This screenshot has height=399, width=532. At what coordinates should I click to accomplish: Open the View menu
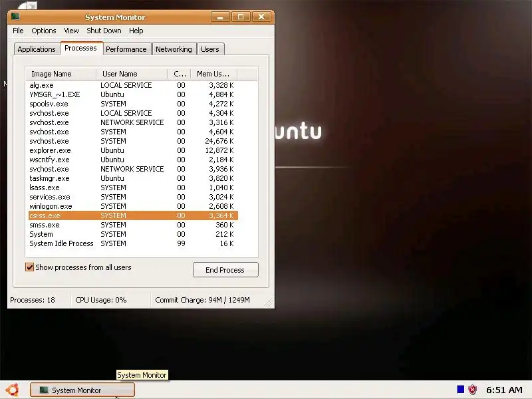[71, 31]
